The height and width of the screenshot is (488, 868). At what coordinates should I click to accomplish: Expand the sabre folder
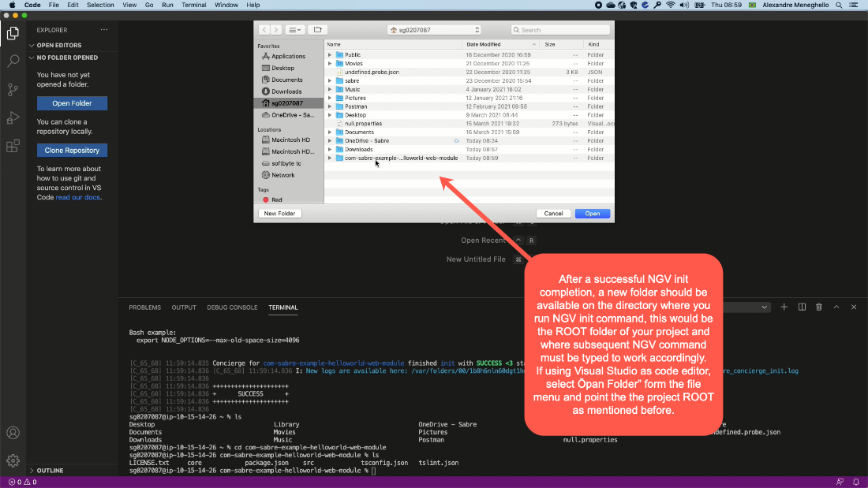(330, 80)
